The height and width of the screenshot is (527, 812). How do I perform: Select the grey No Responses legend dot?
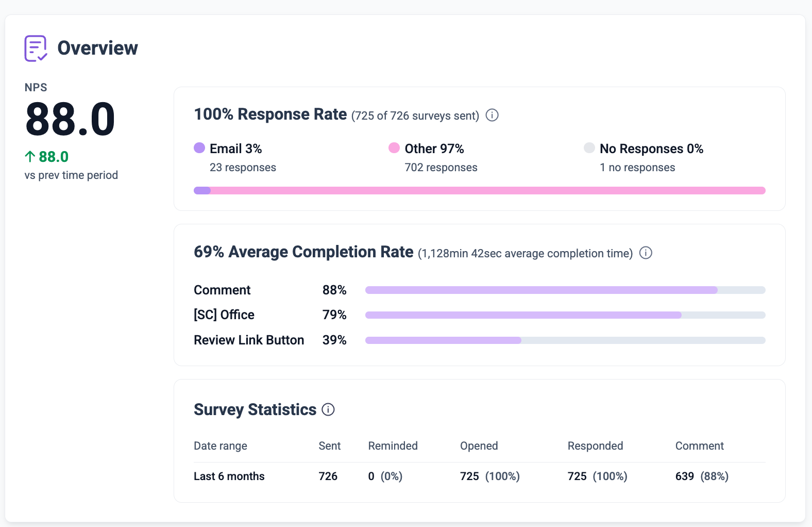point(589,148)
